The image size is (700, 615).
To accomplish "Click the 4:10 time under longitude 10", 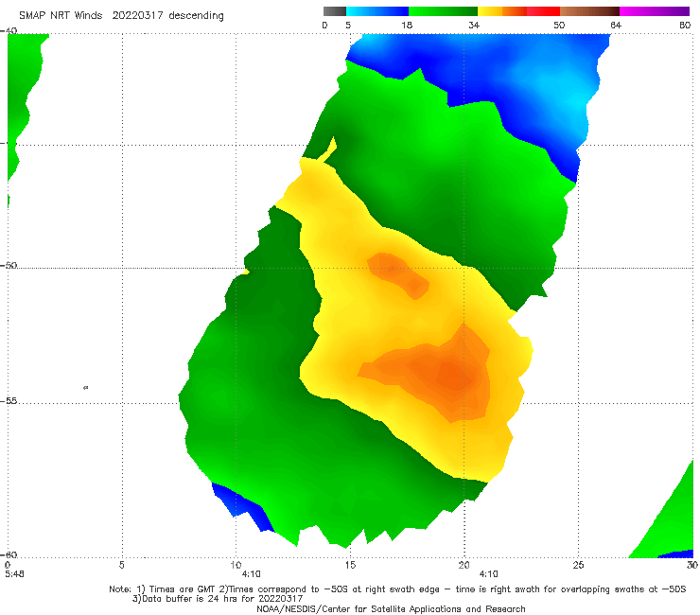I will click(x=251, y=574).
